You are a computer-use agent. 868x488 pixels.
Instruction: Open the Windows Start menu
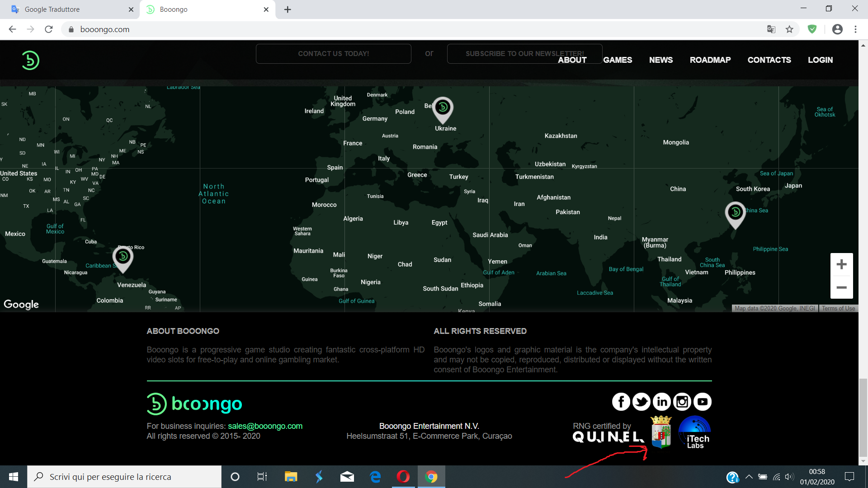(x=14, y=477)
